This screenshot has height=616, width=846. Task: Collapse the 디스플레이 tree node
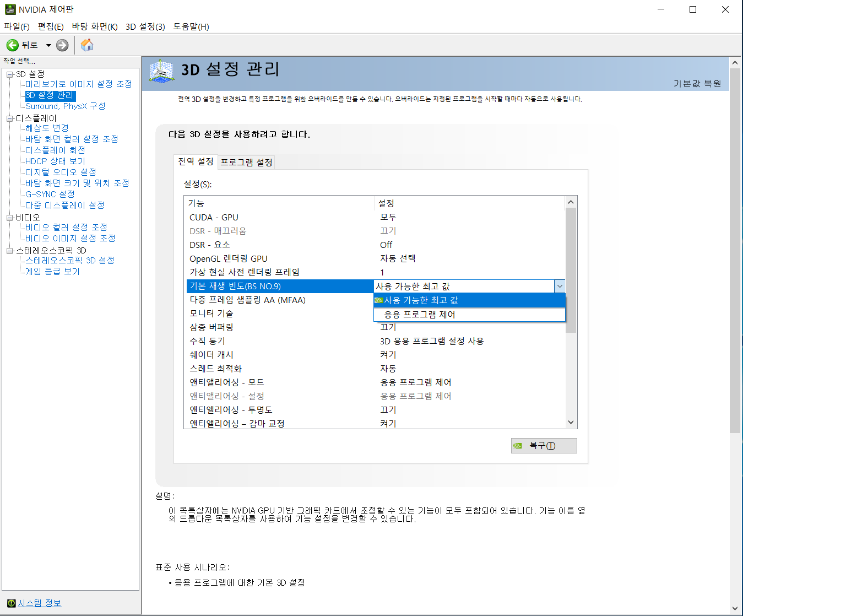[9, 118]
